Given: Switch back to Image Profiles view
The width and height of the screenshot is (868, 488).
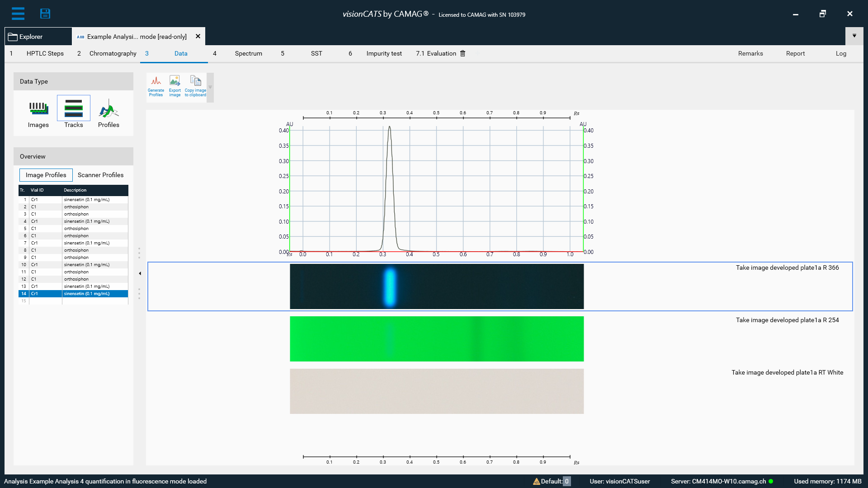Looking at the screenshot, I should pos(46,175).
